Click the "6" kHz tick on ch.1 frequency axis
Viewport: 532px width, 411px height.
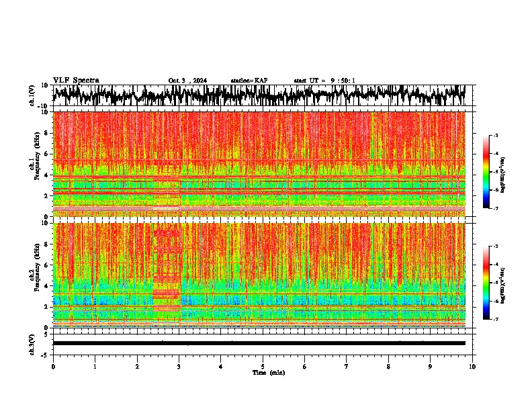click(46, 154)
